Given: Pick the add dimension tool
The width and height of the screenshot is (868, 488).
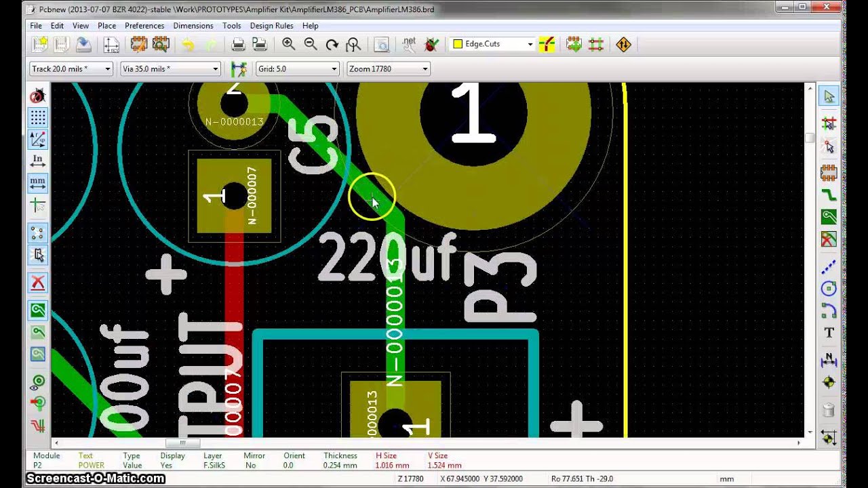Looking at the screenshot, I should coord(829,360).
